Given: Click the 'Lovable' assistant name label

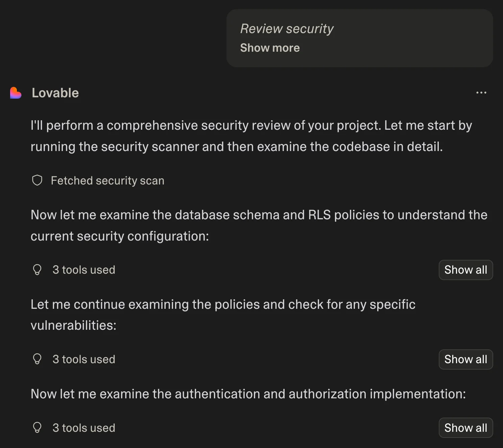Looking at the screenshot, I should click(55, 93).
